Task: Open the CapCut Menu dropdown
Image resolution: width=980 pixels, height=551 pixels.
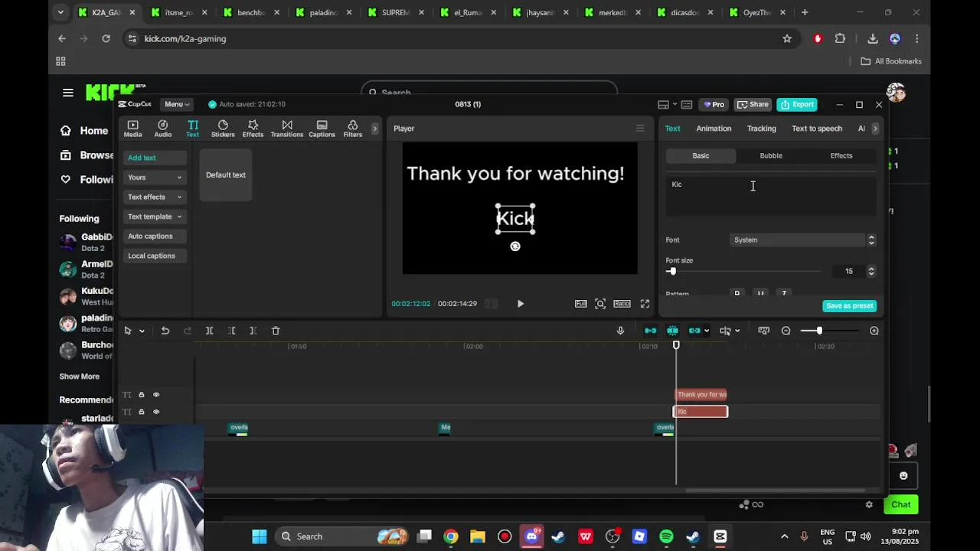Action: pyautogui.click(x=177, y=104)
